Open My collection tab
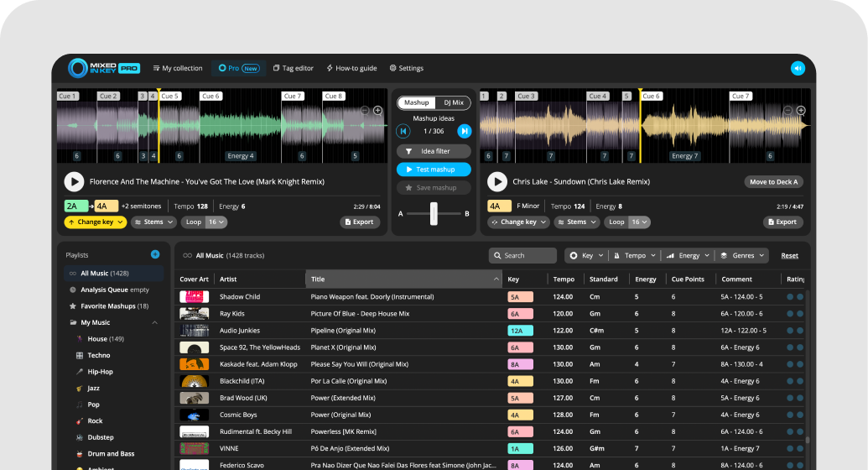 [178, 68]
